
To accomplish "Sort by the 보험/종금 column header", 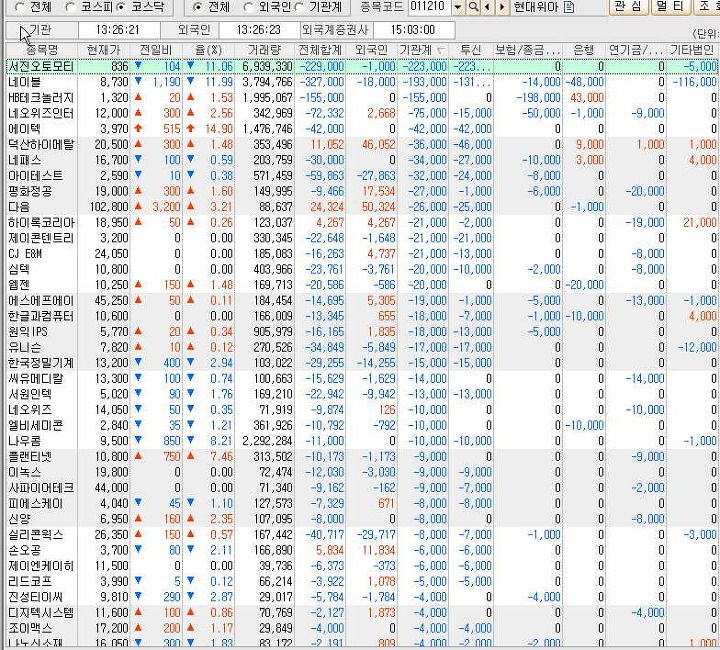I will [528, 50].
